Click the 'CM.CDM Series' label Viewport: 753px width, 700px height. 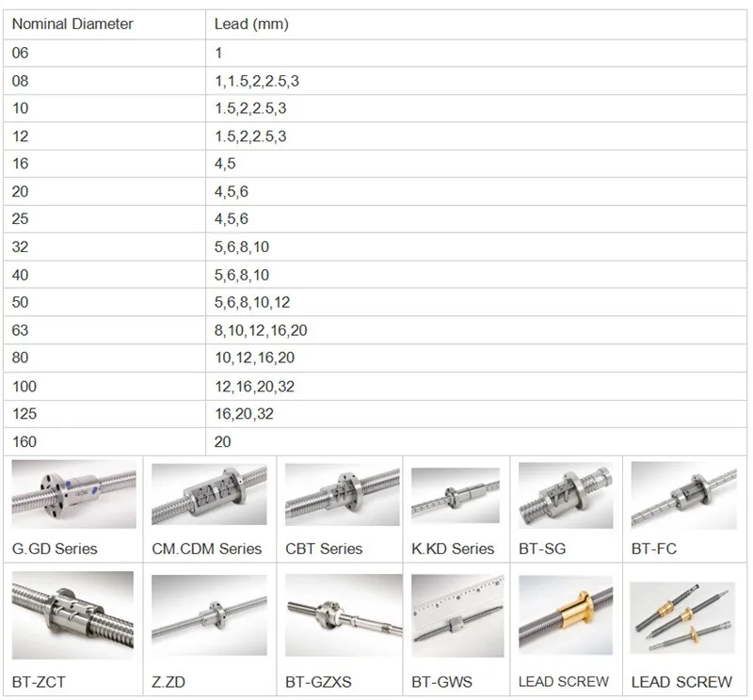tap(207, 549)
